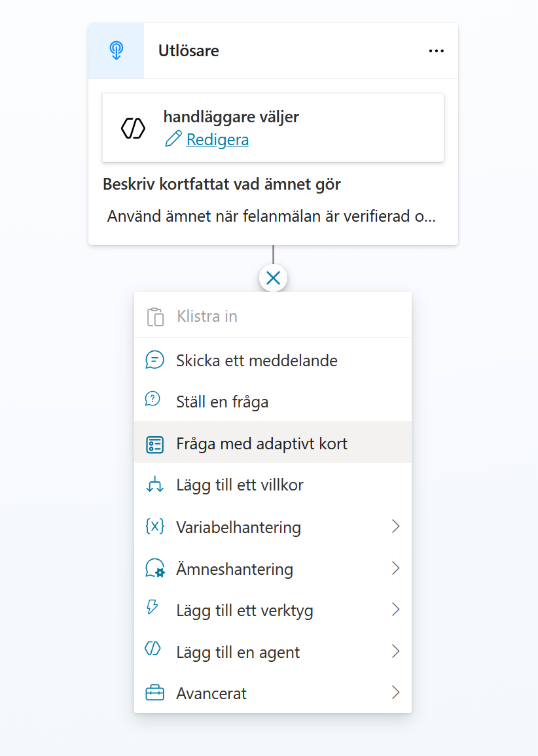Choose Klistra in from the menu
The height and width of the screenshot is (756, 538).
[273, 317]
